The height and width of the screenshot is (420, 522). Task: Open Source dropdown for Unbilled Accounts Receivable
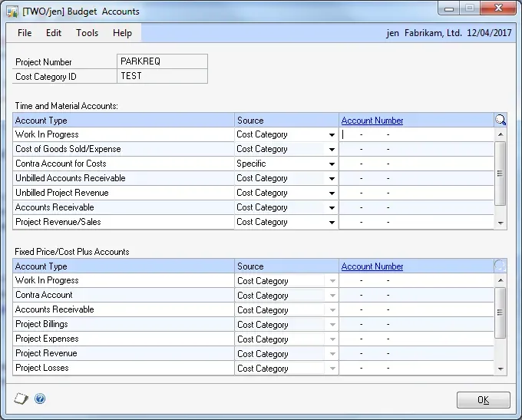(332, 178)
